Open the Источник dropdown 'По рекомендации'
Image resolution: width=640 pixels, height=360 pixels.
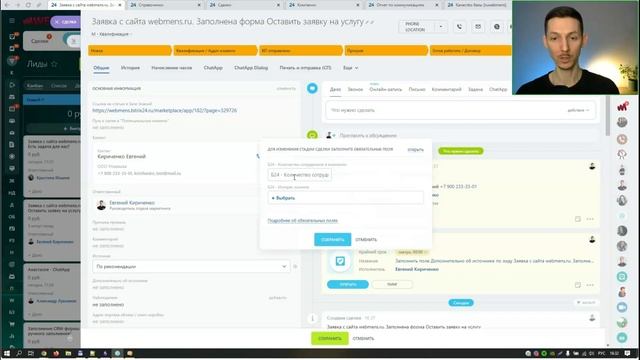[x=191, y=267]
